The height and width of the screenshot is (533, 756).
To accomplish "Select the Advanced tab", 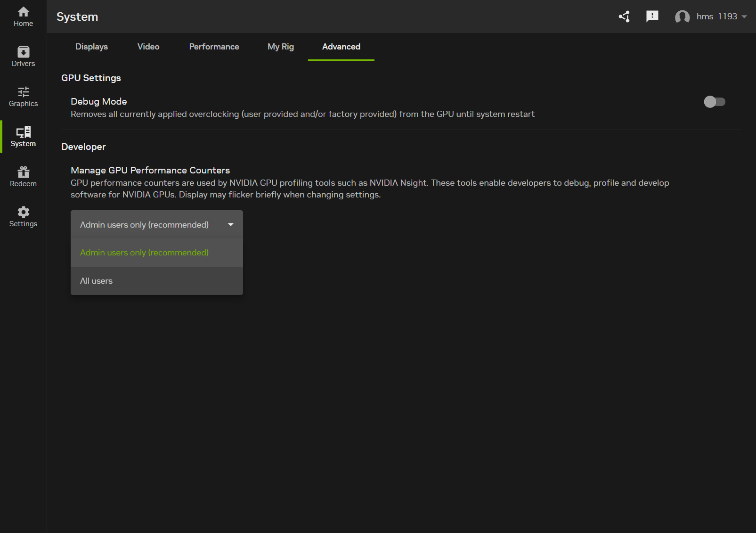I will pos(341,47).
